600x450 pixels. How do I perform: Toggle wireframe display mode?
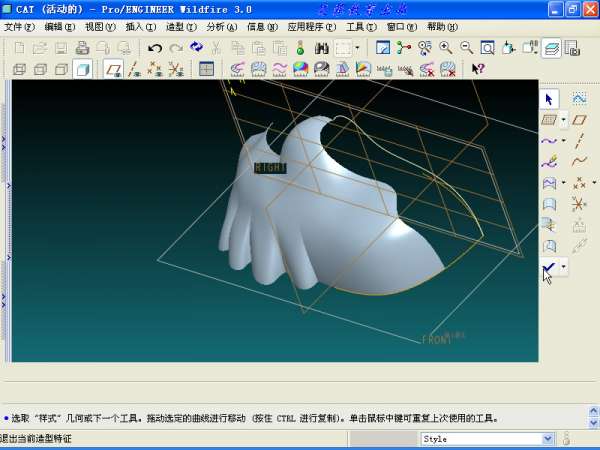click(19, 69)
